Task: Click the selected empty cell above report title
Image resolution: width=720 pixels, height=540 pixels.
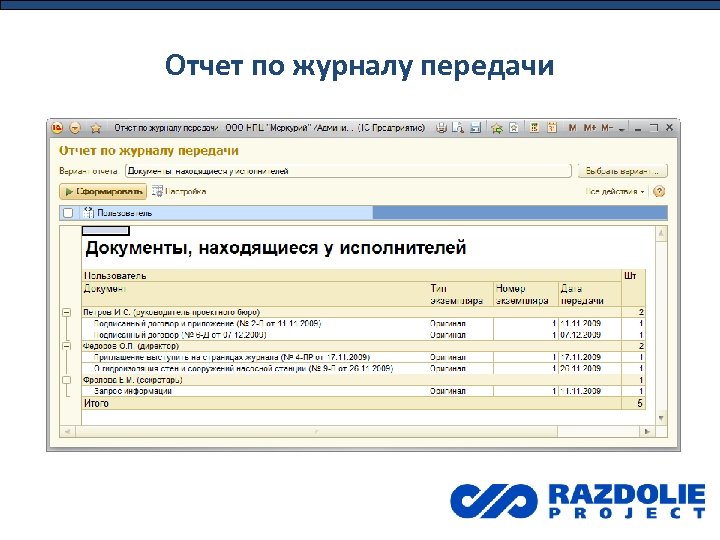Action: [x=106, y=231]
